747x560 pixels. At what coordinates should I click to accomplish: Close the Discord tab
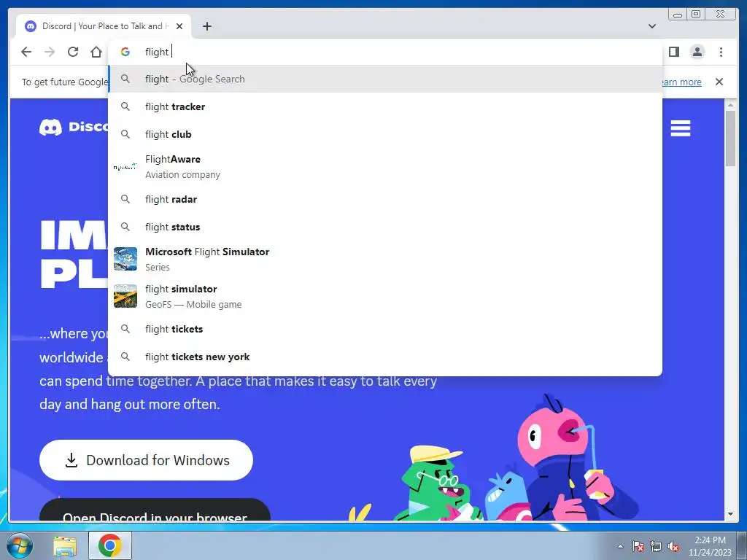click(x=179, y=26)
